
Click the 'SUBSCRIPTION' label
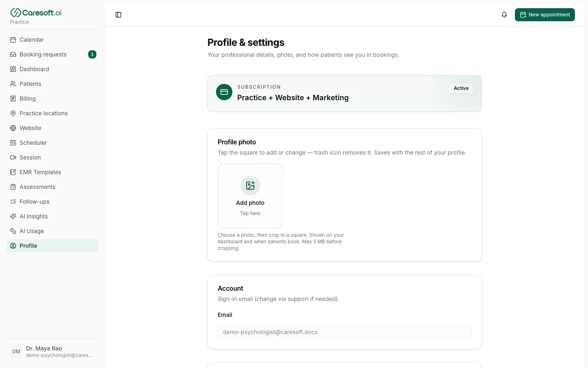[x=259, y=87]
